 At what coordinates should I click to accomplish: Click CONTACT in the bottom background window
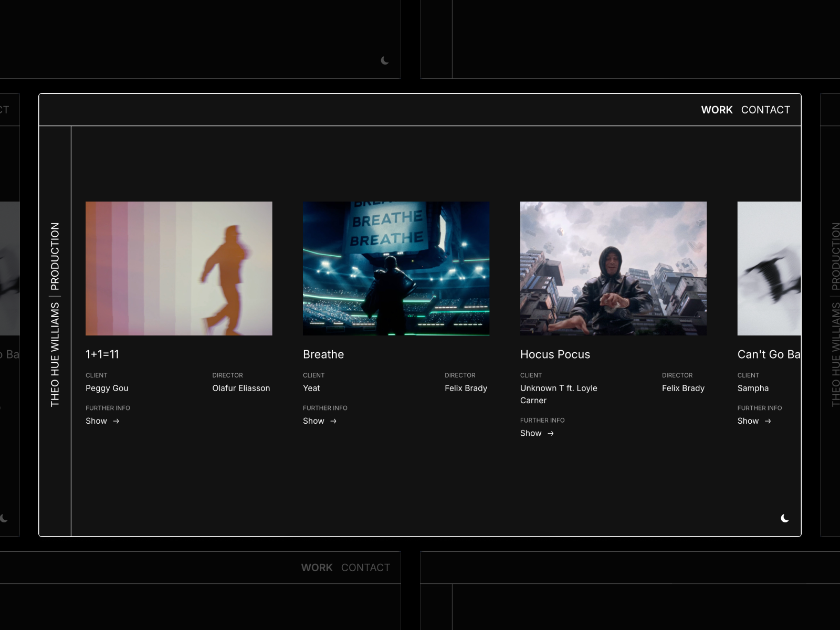point(365,568)
